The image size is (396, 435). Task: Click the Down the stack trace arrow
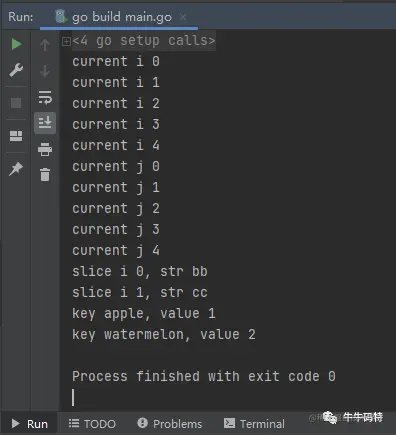(45, 71)
